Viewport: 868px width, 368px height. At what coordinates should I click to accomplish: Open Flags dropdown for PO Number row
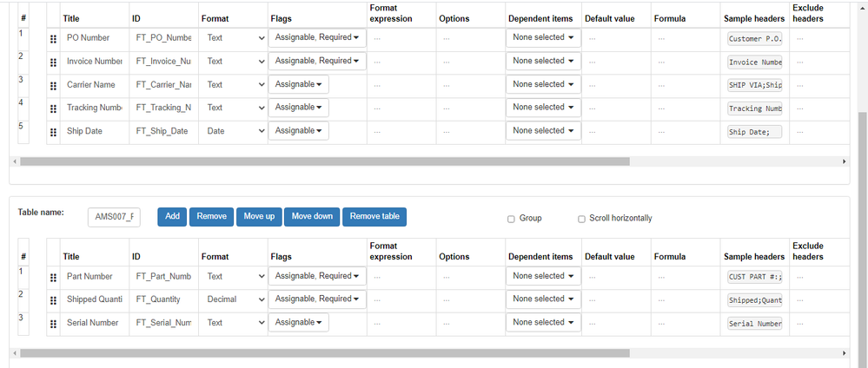point(317,37)
